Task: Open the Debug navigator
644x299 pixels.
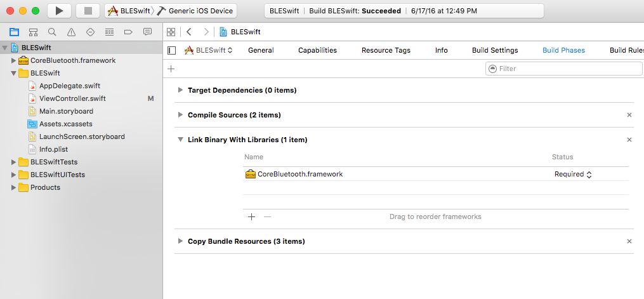Action: click(109, 32)
